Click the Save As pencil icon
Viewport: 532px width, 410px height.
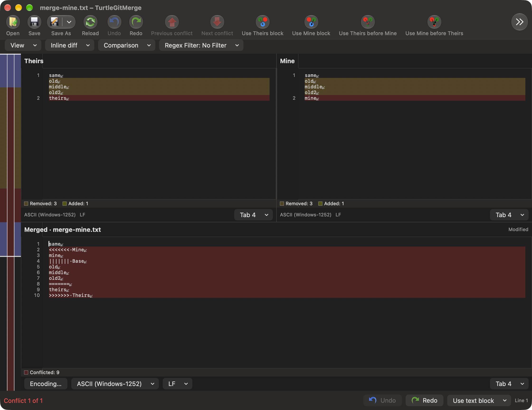[x=54, y=22]
